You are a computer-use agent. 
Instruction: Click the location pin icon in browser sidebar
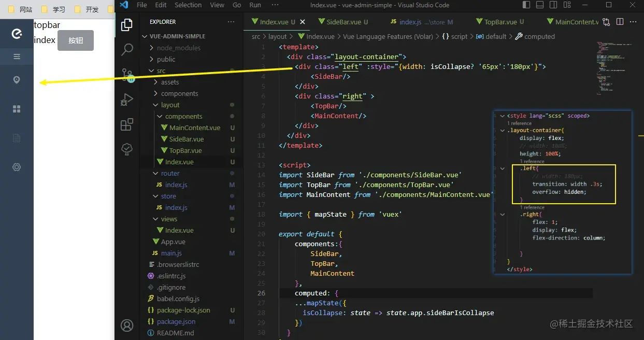point(17,80)
